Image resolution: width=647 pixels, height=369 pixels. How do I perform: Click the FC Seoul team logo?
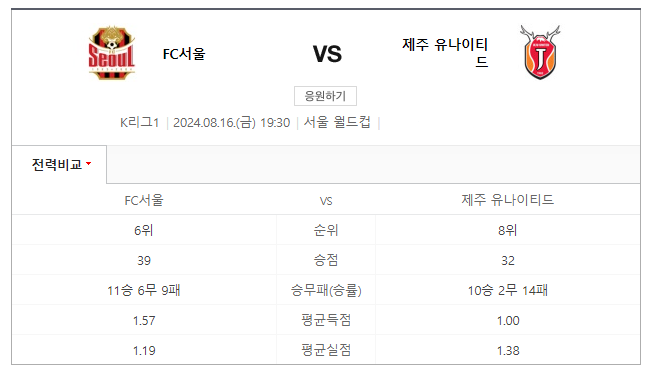tap(111, 53)
